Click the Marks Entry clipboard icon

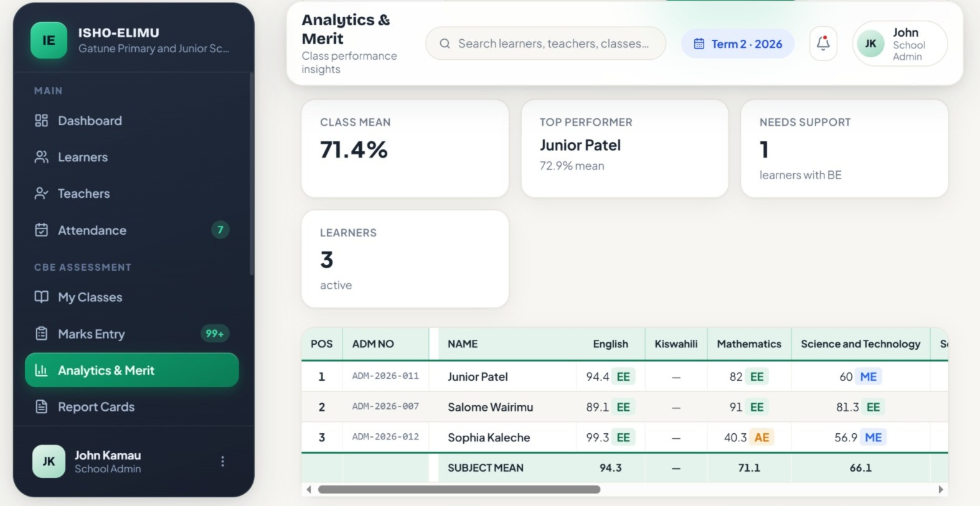click(x=41, y=334)
